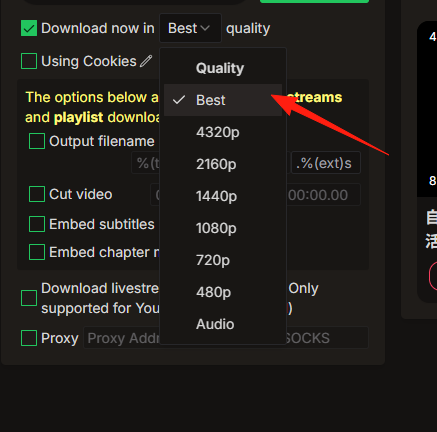Choose Audio only option
Image resolution: width=437 pixels, height=432 pixels.
223,324
